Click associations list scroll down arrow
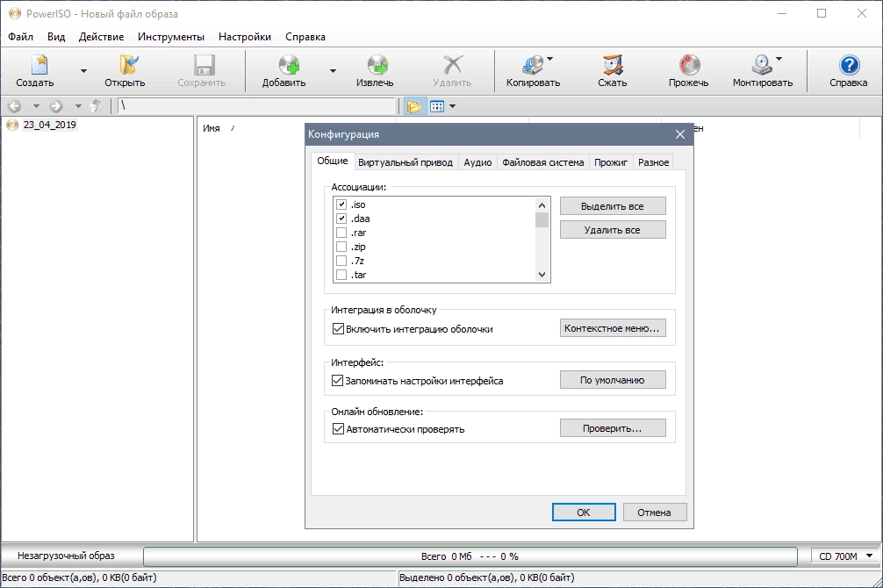This screenshot has height=588, width=883. point(542,275)
